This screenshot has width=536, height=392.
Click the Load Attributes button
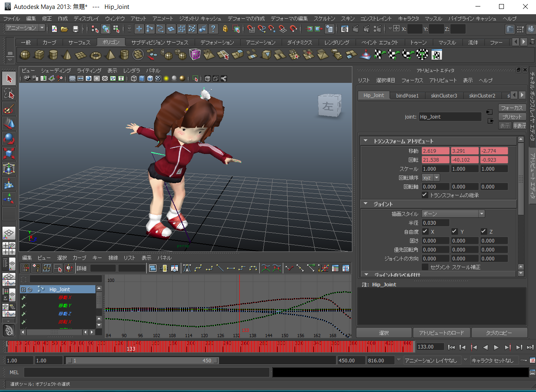pos(441,333)
